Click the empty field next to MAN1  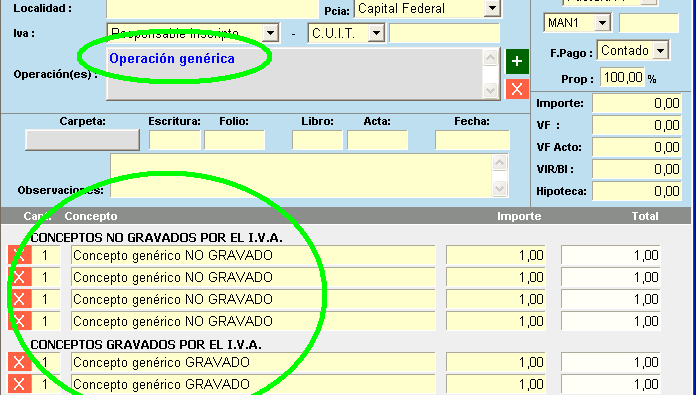point(649,23)
